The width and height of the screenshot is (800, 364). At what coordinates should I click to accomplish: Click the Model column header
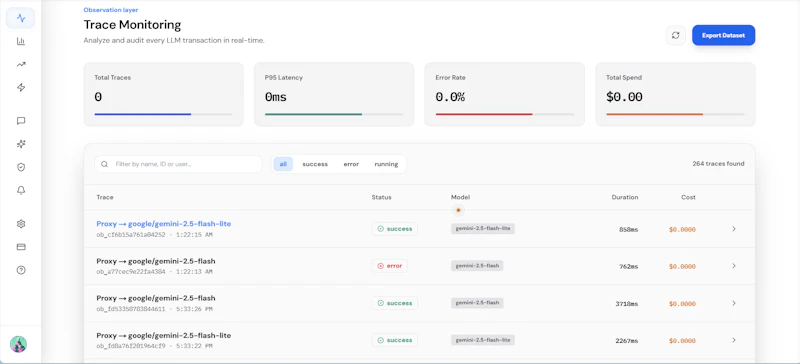tap(460, 197)
